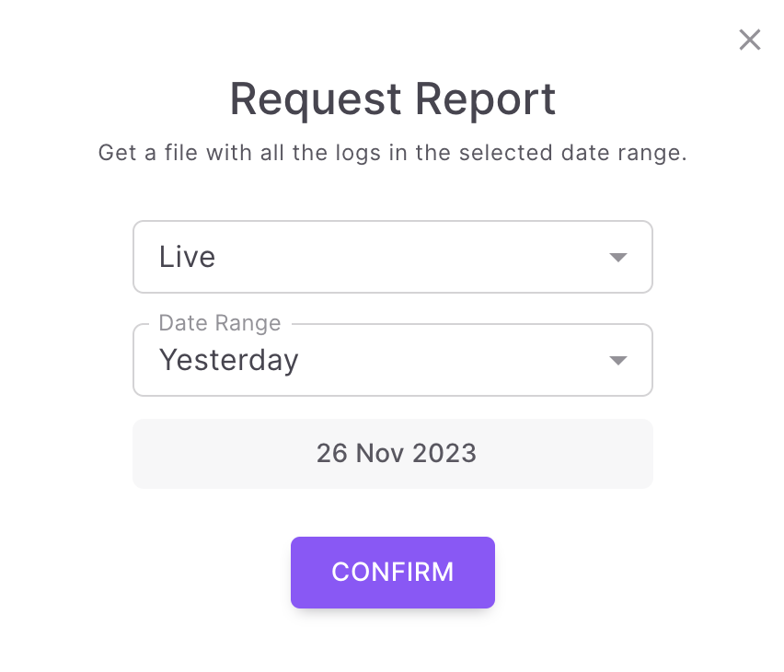Viewport: 784px width, 672px height.
Task: Show environment options next to Live
Action: tap(618, 257)
